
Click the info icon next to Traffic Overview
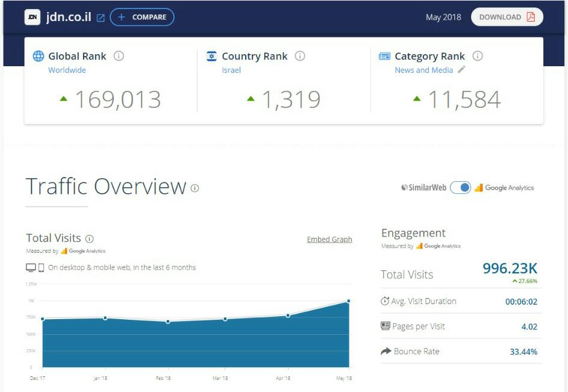(195, 188)
